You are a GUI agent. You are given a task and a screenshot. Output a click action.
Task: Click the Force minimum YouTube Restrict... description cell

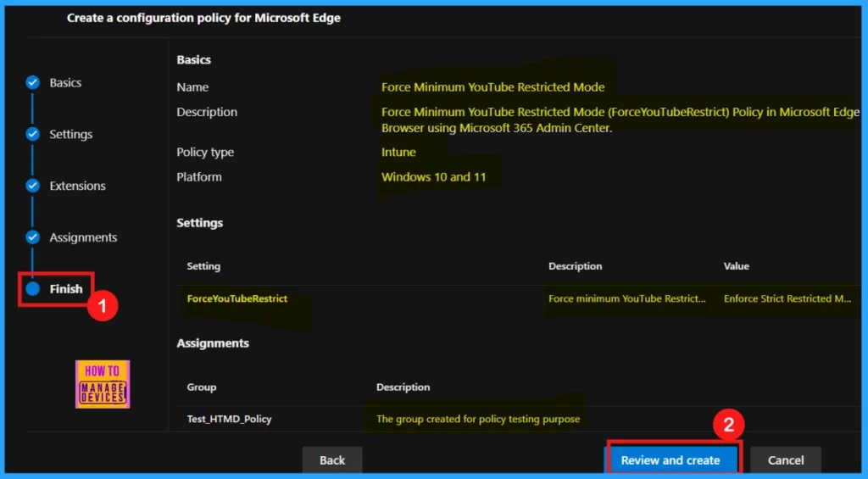(627, 298)
